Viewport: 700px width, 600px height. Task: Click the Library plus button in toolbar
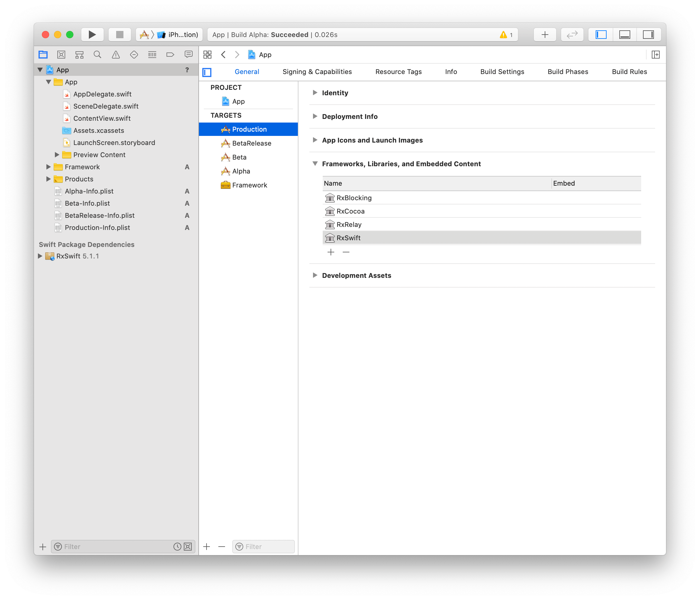coord(545,35)
